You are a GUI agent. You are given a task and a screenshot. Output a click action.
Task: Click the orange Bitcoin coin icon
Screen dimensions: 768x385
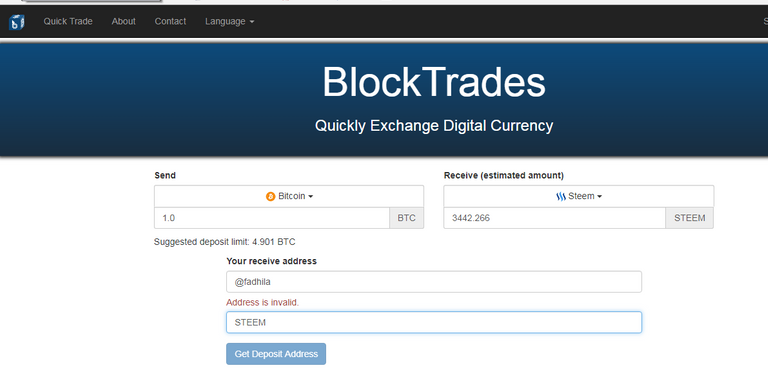(270, 196)
